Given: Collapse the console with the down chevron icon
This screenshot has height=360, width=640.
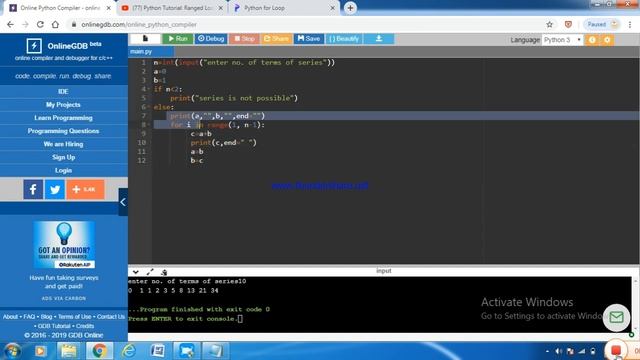Looking at the screenshot, I should click(x=136, y=272).
